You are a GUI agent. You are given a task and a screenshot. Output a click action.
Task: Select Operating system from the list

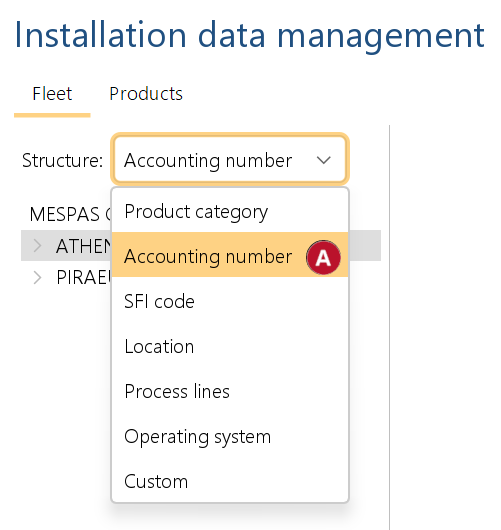click(230, 436)
